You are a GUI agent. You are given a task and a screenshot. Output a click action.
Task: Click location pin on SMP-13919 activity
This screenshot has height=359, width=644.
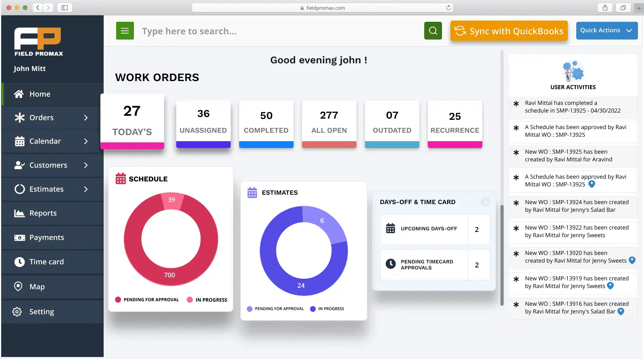610,286
